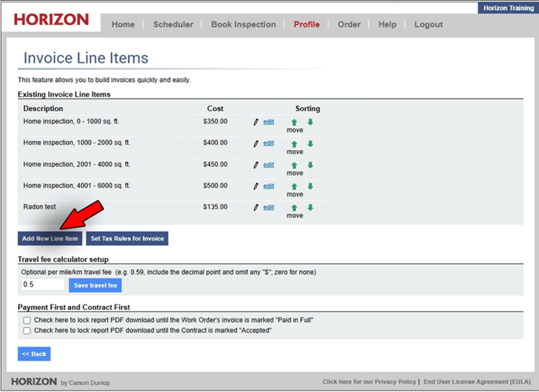Viewport: 539px width, 392px height.
Task: Click Add New Line Item button
Action: coord(50,238)
